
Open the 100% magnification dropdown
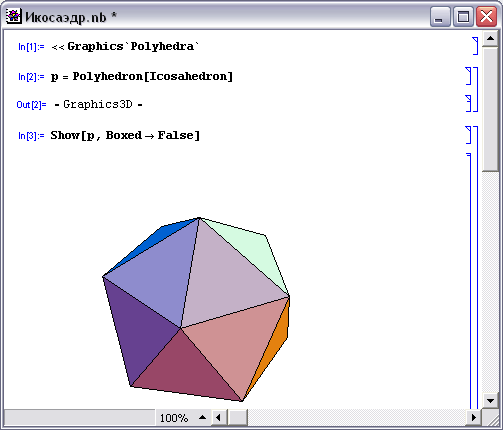tap(202, 417)
